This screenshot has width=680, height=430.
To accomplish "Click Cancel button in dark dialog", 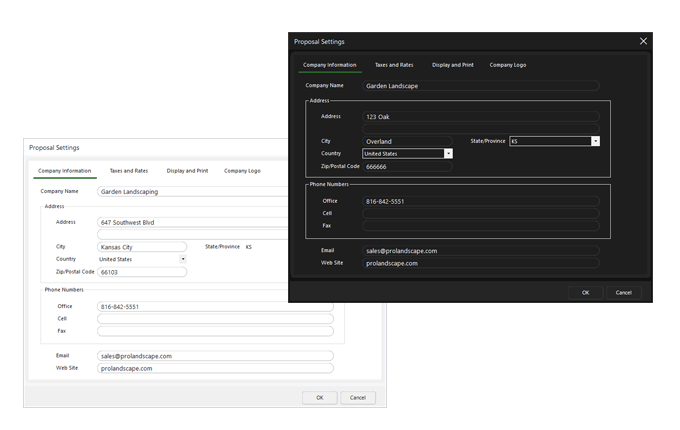I will [x=624, y=292].
